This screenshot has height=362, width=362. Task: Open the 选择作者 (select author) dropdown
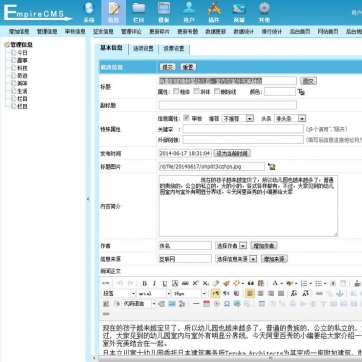[231, 246]
